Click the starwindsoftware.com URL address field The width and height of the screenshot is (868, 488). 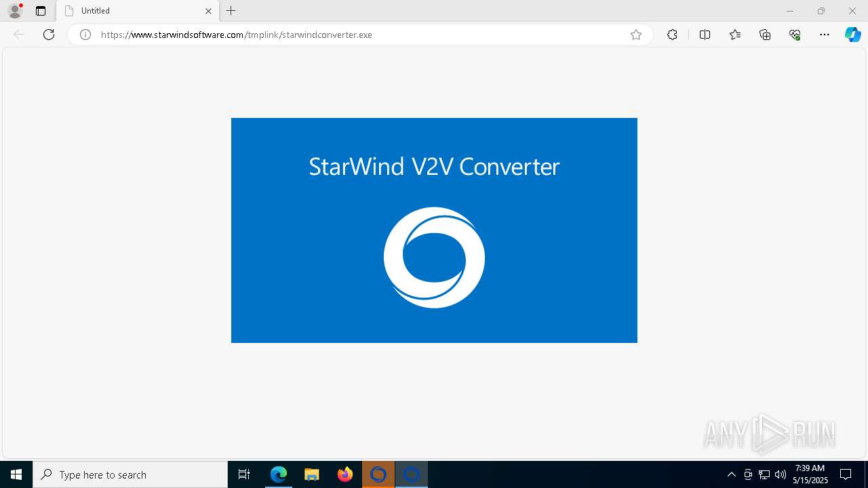(359, 35)
